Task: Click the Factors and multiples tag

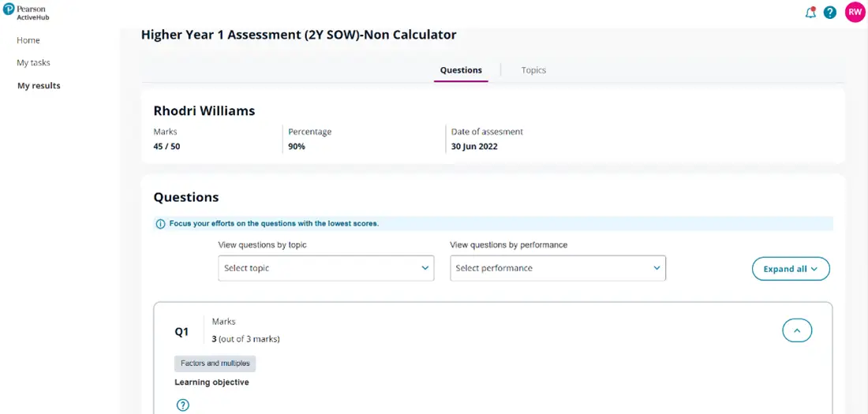Action: 215,364
